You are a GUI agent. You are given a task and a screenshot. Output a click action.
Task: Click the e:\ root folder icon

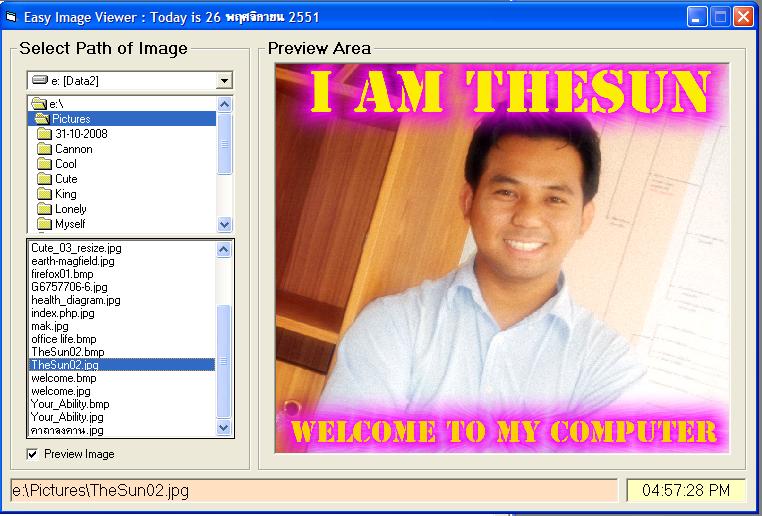39,104
